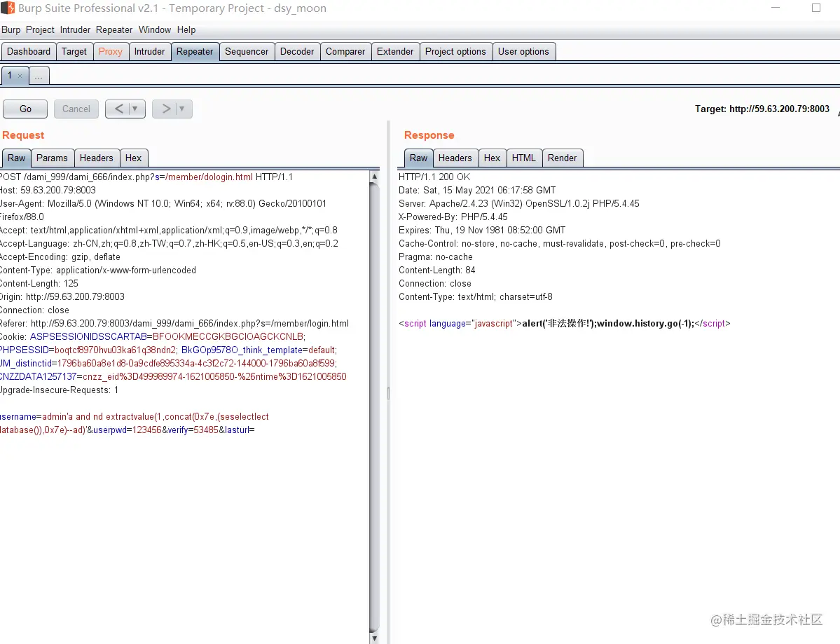
Task: Maximize the Burp Suite window
Action: [x=816, y=8]
